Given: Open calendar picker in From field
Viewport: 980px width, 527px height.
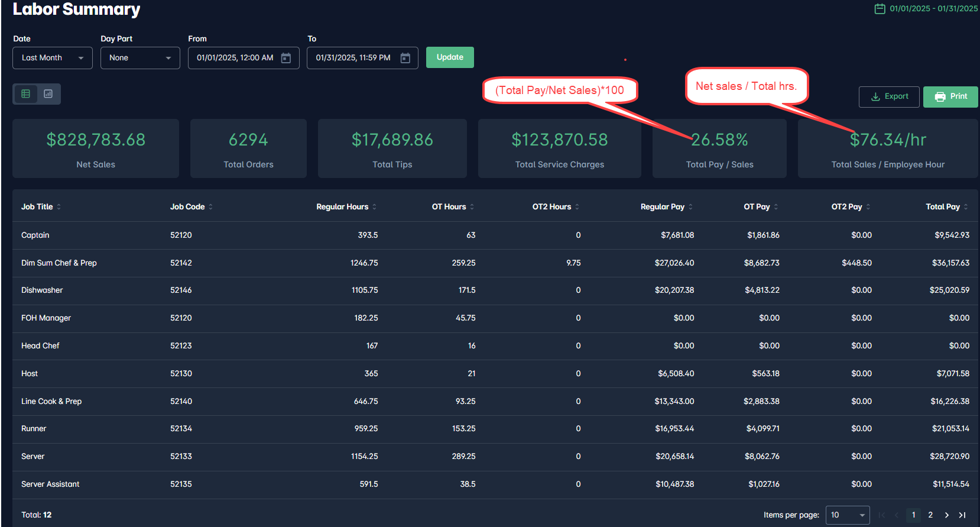Looking at the screenshot, I should [286, 58].
